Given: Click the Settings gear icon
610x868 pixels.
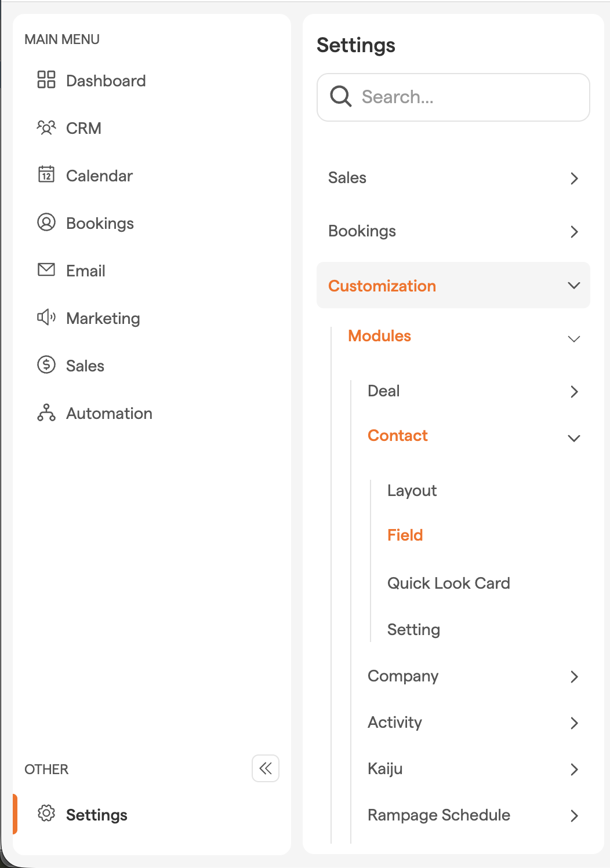Looking at the screenshot, I should [x=46, y=814].
